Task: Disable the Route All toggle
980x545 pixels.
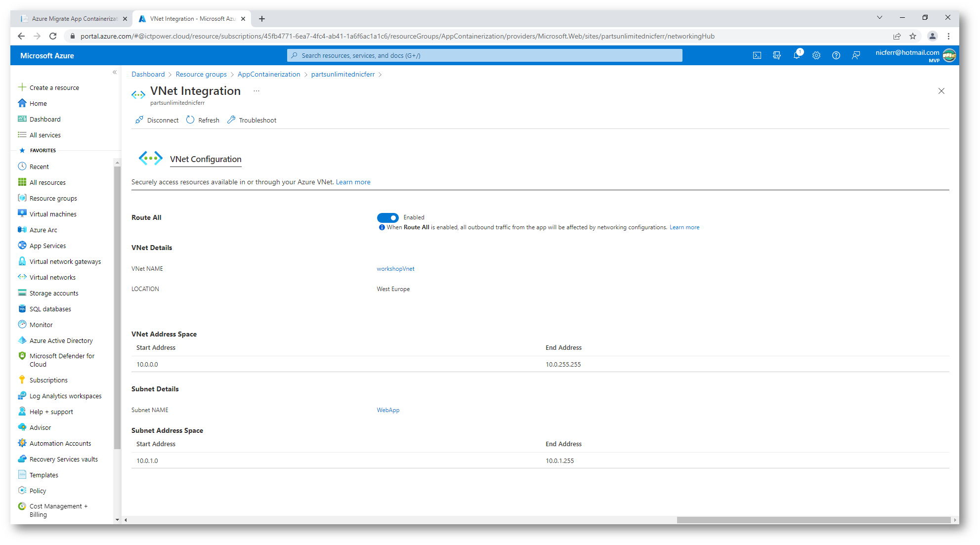Action: pyautogui.click(x=387, y=218)
